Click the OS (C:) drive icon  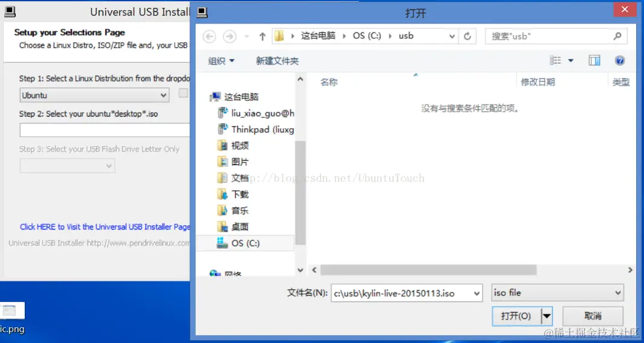(222, 243)
